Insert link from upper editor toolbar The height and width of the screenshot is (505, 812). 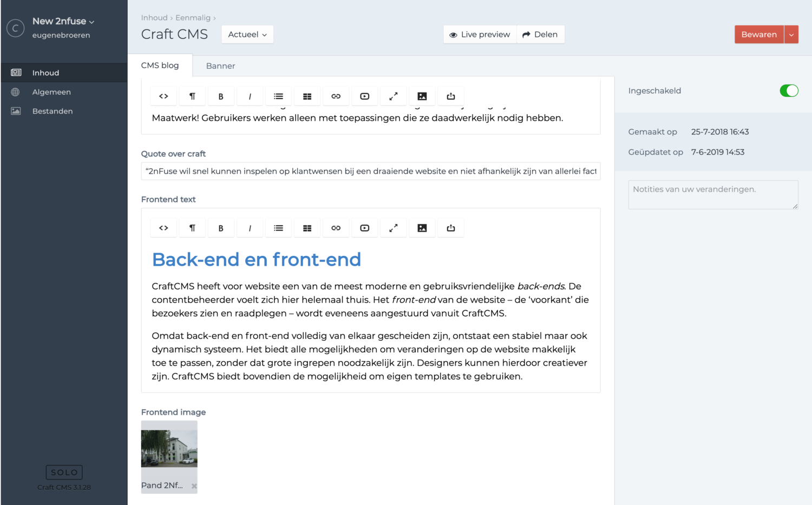click(336, 96)
